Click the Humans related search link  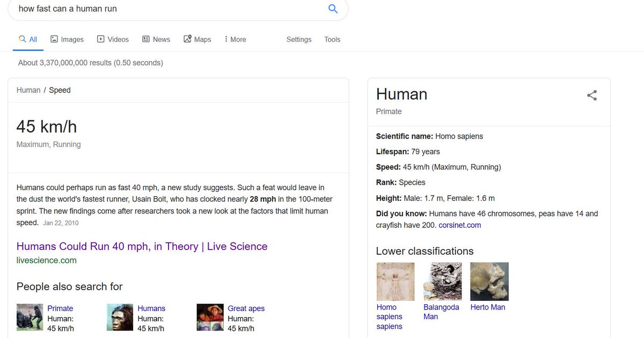[x=151, y=308]
